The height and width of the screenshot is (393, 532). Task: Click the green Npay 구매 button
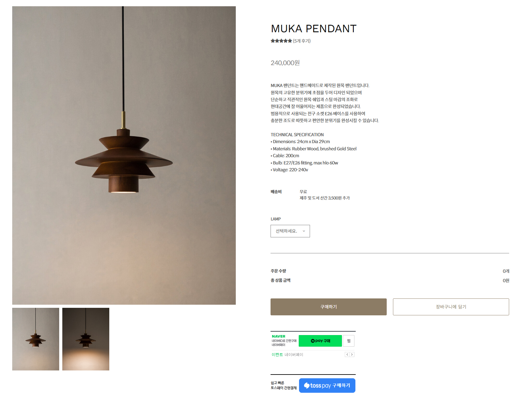(320, 341)
